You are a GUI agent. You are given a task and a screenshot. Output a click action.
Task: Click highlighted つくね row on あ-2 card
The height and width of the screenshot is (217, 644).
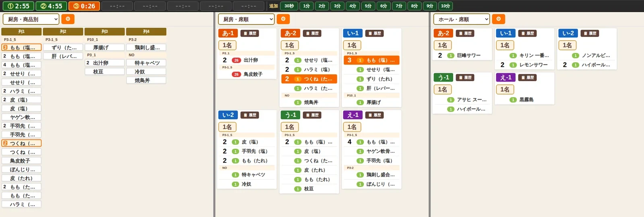(309, 79)
